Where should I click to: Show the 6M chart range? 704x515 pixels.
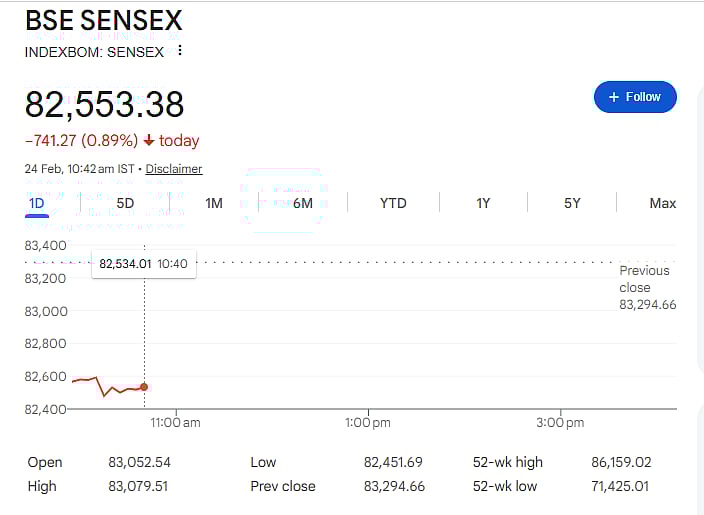pos(303,203)
